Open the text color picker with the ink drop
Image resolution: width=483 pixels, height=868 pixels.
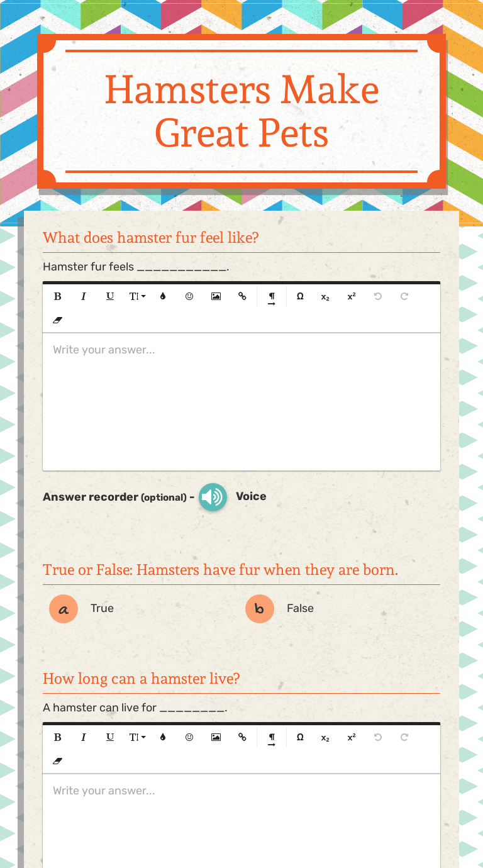pyautogui.click(x=163, y=296)
